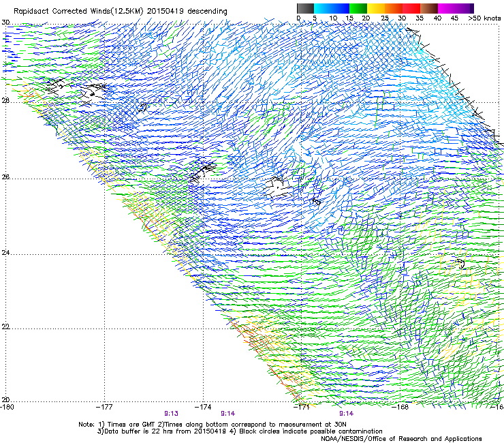This screenshot has width=504, height=443.
Task: Click the purple '9:13' swath time label
Action: pos(172,414)
